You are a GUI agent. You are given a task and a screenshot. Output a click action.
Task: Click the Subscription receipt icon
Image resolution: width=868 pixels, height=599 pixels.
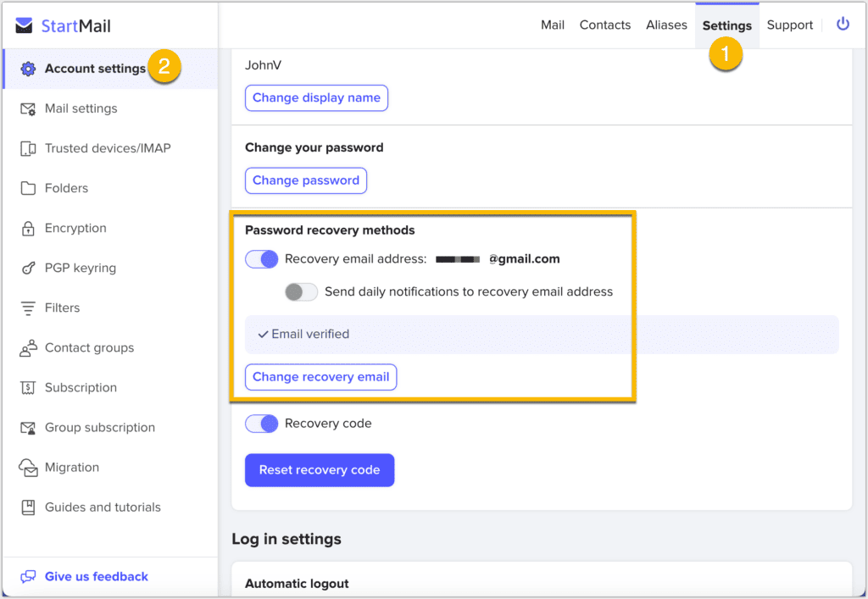click(x=28, y=388)
